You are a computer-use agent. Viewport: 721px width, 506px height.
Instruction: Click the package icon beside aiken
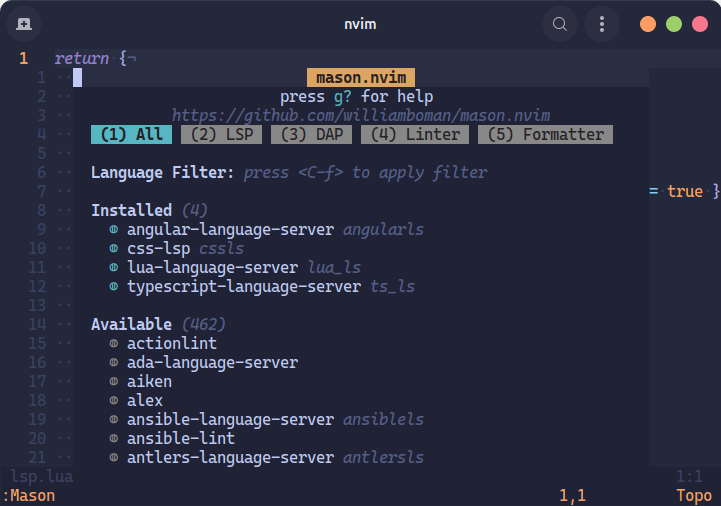[114, 381]
